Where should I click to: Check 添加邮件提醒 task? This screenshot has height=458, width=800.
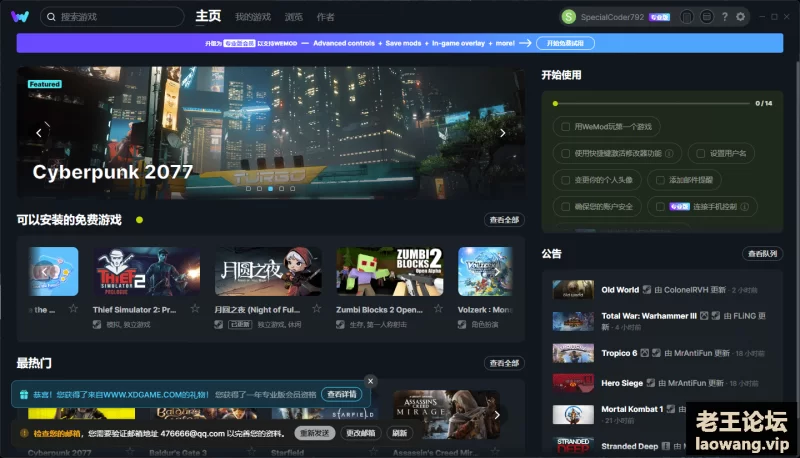660,180
